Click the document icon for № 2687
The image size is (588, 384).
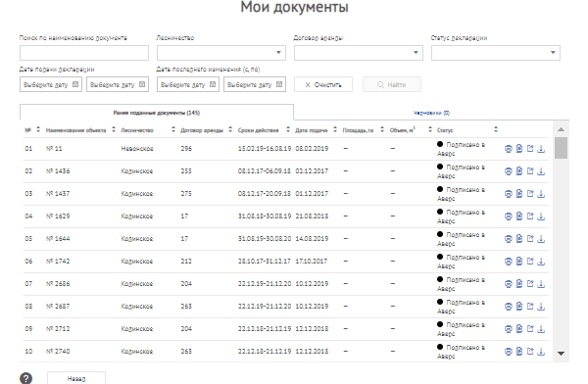519,307
